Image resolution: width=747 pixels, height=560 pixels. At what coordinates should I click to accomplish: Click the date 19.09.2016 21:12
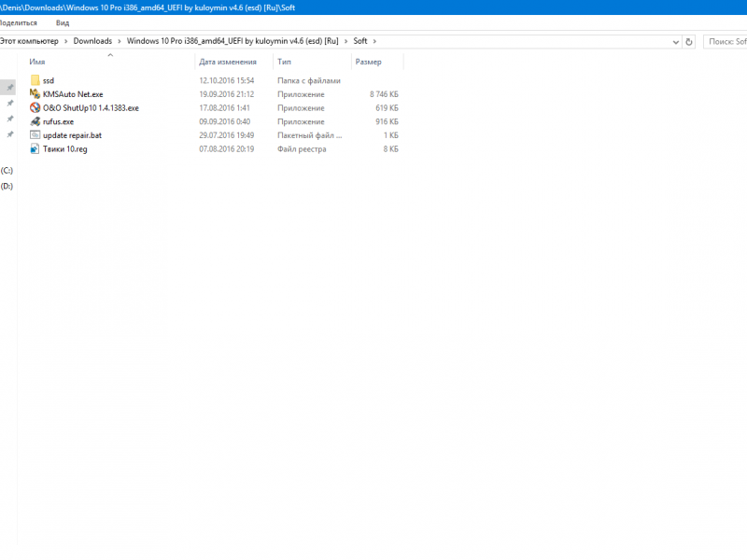coord(227,94)
